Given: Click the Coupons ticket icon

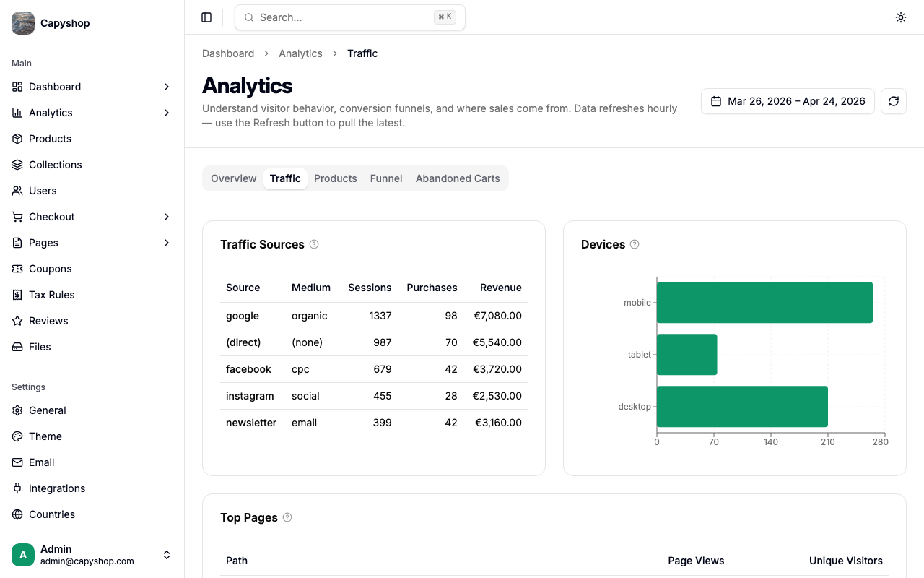Looking at the screenshot, I should (x=17, y=269).
